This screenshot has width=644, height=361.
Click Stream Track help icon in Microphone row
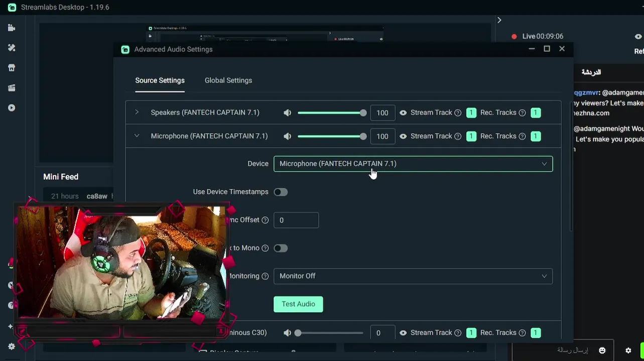coord(458,136)
